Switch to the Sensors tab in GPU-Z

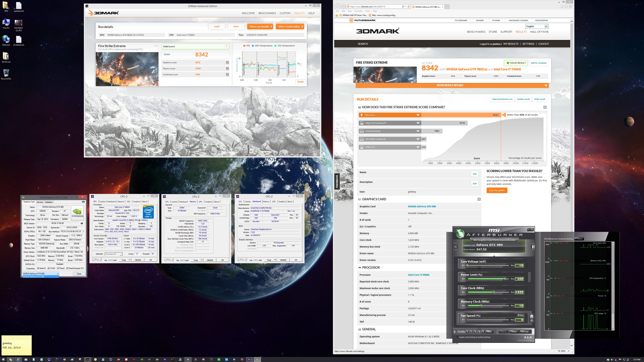pos(40,202)
